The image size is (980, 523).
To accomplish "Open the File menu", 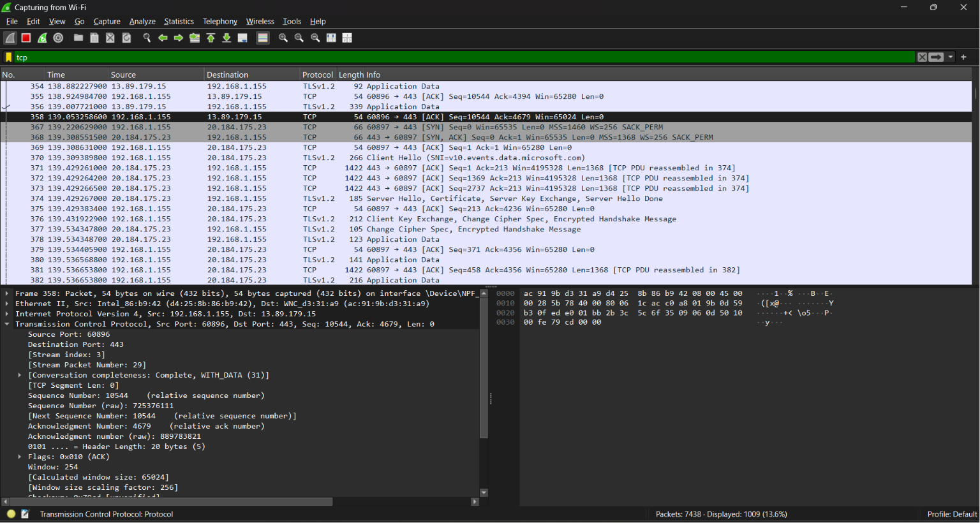I will click(x=12, y=22).
